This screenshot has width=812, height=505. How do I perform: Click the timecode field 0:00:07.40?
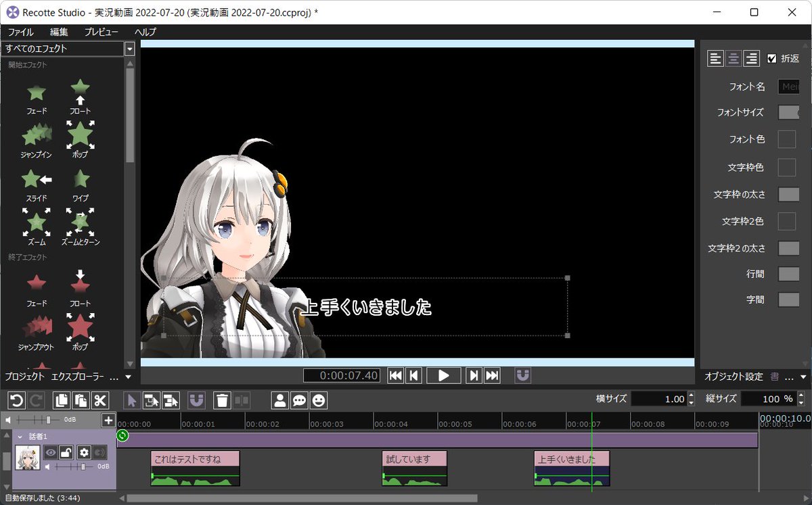(342, 375)
